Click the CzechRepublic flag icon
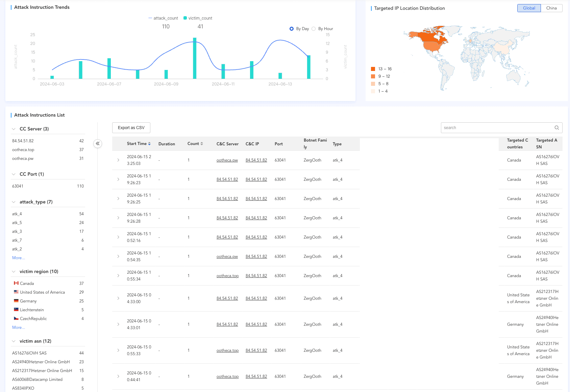 pyautogui.click(x=16, y=318)
